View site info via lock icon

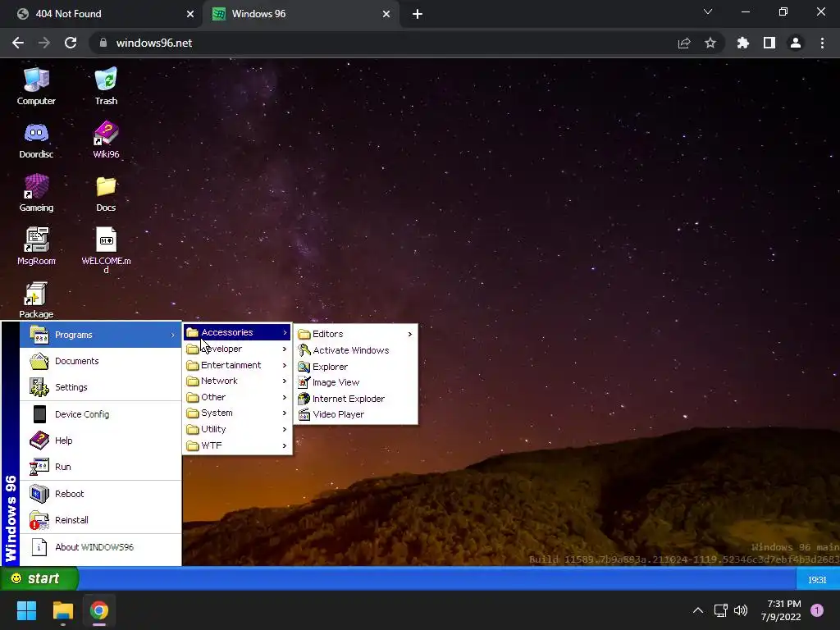(103, 43)
